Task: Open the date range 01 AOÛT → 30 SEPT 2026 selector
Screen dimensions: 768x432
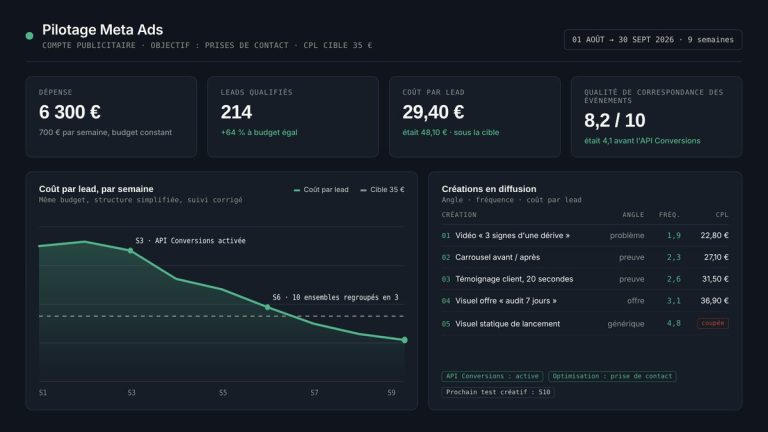Action: (x=653, y=40)
